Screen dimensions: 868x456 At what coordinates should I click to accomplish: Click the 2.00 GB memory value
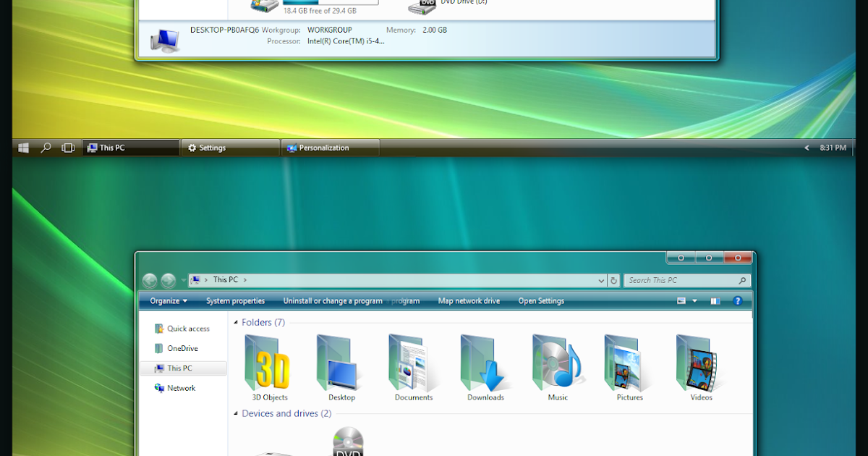click(x=436, y=30)
